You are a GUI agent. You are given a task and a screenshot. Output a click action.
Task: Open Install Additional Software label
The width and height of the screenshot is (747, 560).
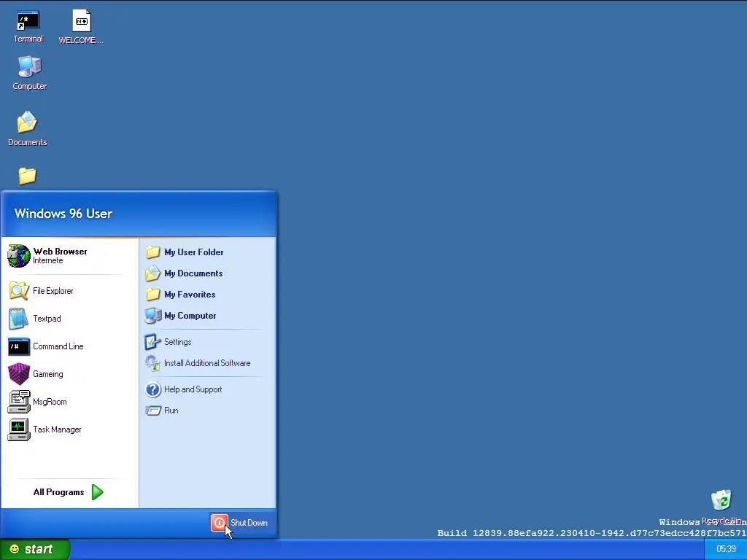(x=207, y=363)
